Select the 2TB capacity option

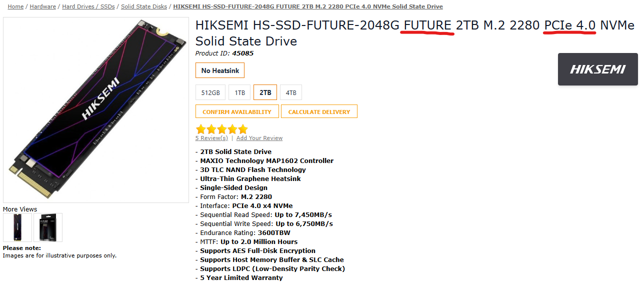tap(265, 92)
